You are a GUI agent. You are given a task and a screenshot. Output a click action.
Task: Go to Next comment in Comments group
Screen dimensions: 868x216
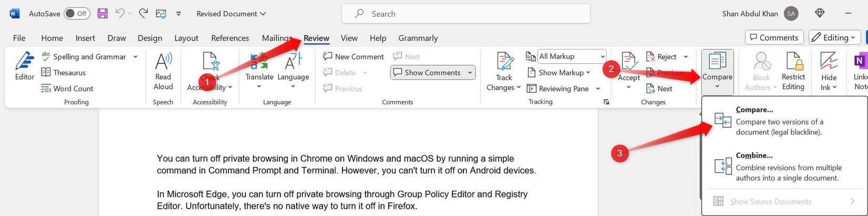coord(406,56)
